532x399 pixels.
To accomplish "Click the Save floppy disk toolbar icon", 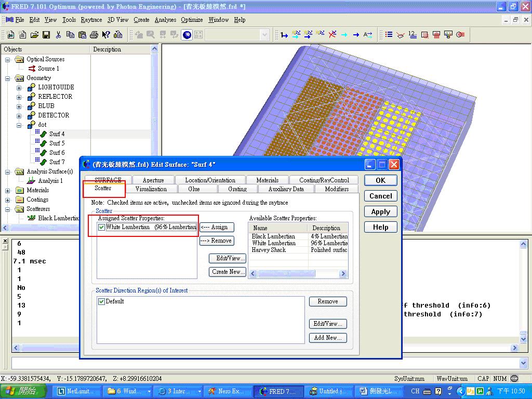I will pyautogui.click(x=46, y=35).
